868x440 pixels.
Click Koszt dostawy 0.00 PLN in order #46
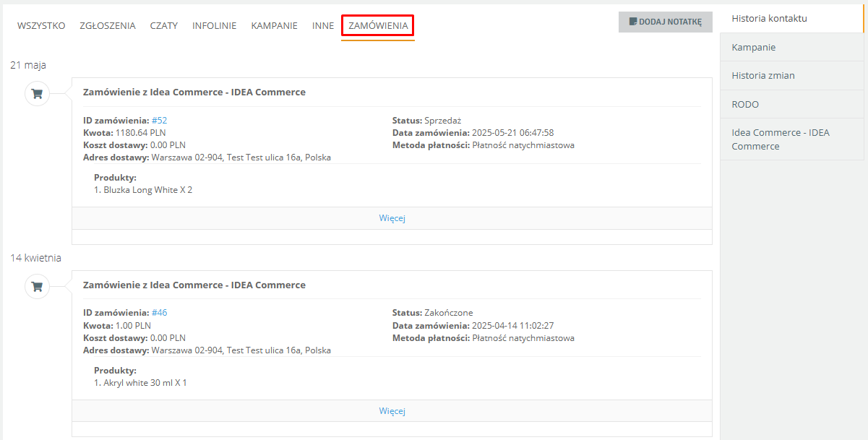click(134, 338)
